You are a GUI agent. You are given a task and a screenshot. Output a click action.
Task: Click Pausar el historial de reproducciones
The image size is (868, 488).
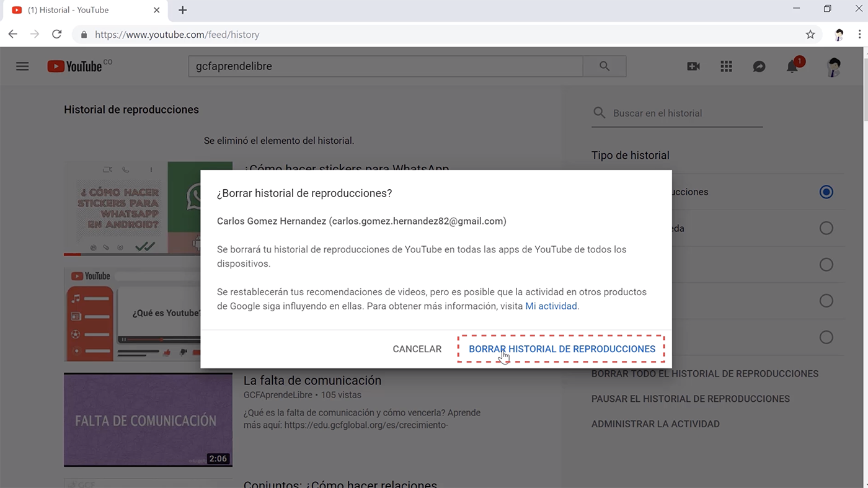tap(691, 399)
